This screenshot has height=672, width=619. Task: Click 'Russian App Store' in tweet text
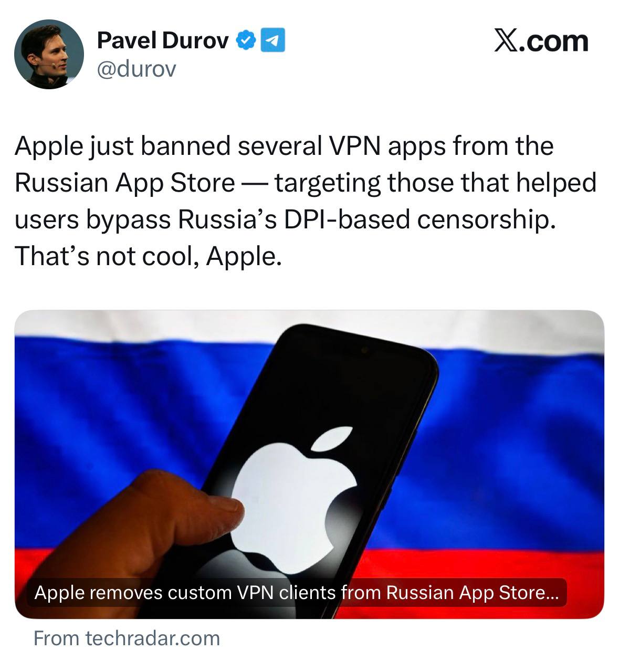click(125, 183)
